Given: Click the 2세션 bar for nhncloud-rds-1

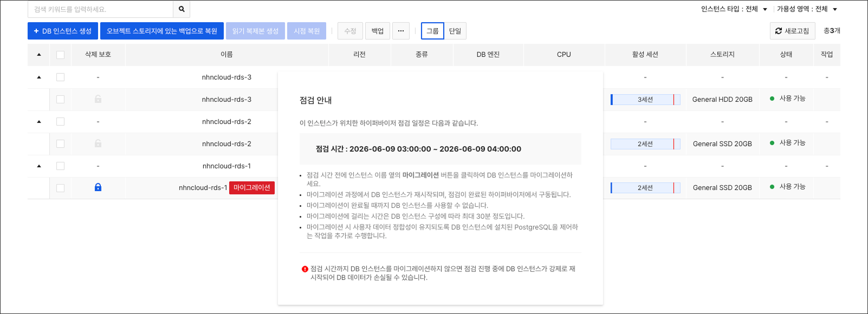Looking at the screenshot, I should 645,188.
